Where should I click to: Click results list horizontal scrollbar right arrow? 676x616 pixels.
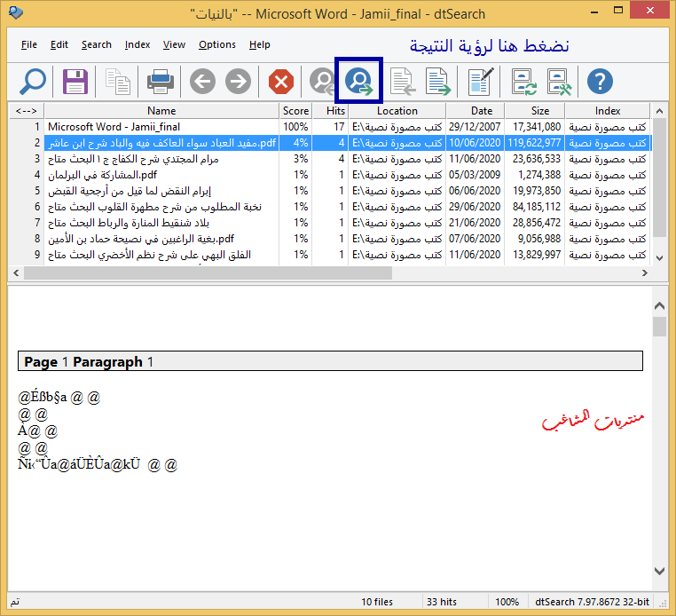click(x=644, y=272)
